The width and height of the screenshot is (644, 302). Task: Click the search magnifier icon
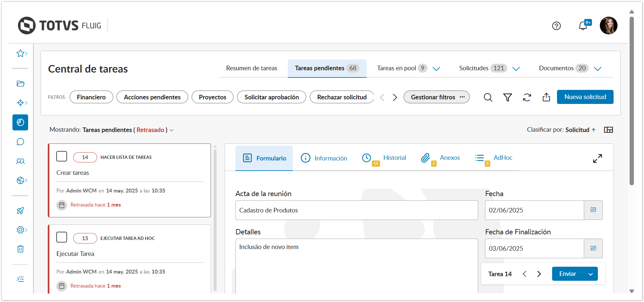coord(488,97)
